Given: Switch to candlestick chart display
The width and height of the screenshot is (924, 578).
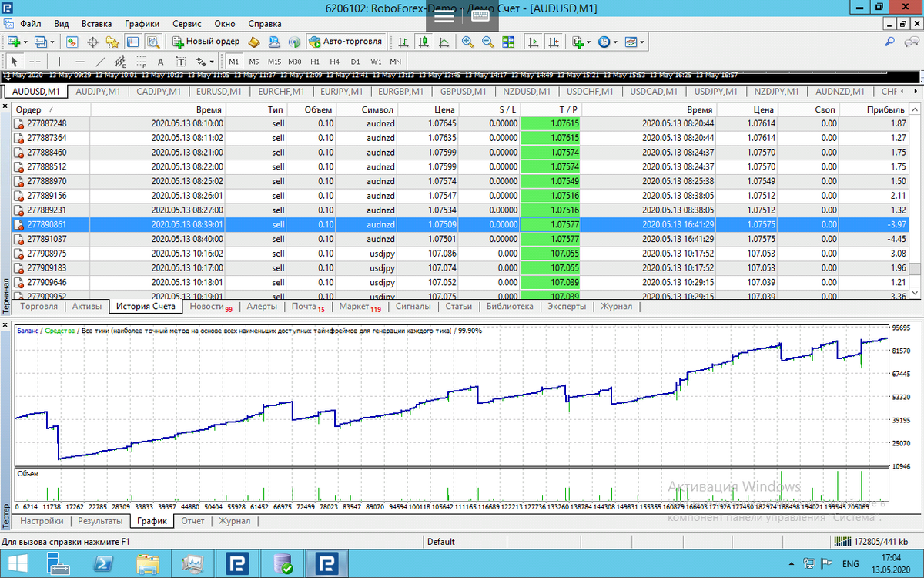Looking at the screenshot, I should point(423,42).
